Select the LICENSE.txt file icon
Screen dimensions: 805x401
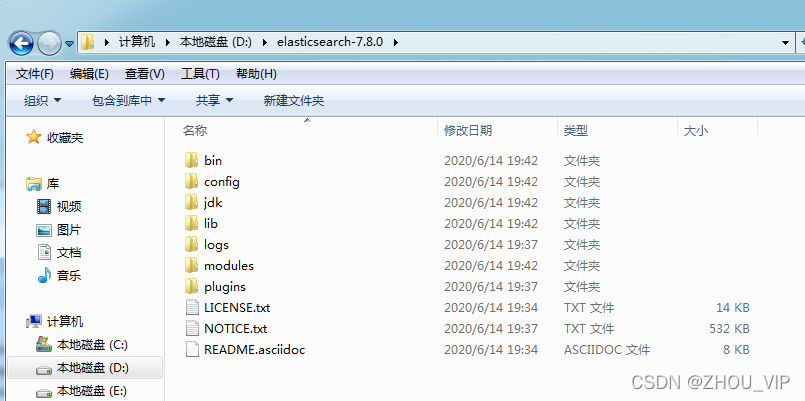point(191,308)
